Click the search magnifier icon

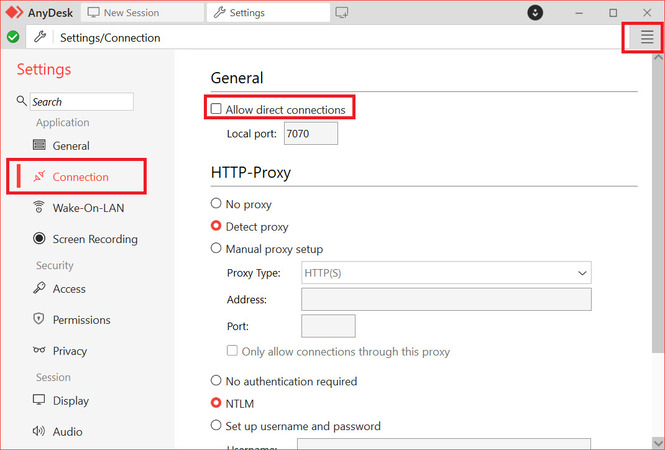coord(21,101)
